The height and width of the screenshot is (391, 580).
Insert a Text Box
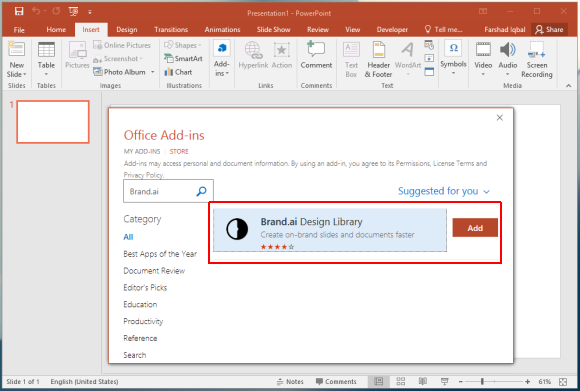point(351,59)
